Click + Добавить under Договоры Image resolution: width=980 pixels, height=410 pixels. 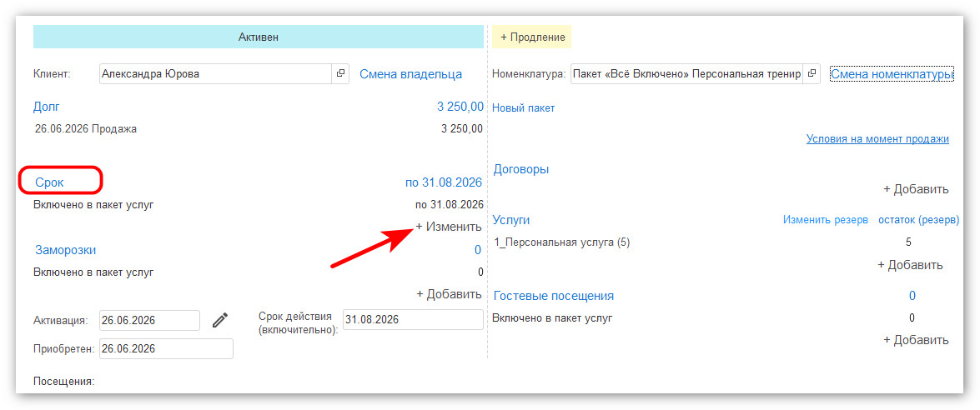click(916, 189)
